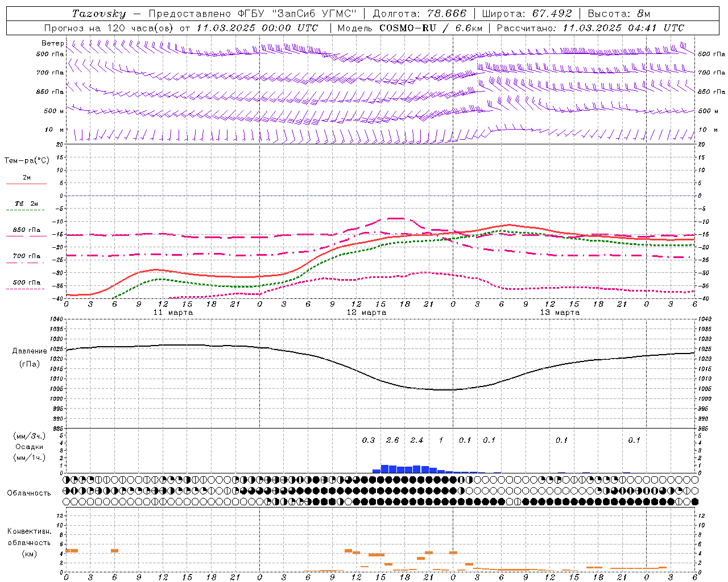
Task: Click the (мм/3ч.) precipitation unit label
Action: pyautogui.click(x=30, y=436)
